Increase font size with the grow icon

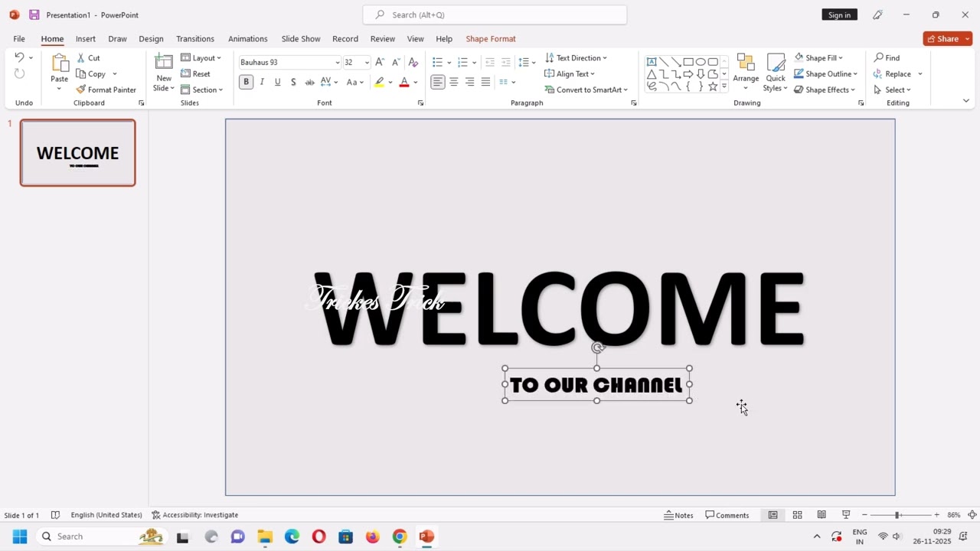click(380, 62)
